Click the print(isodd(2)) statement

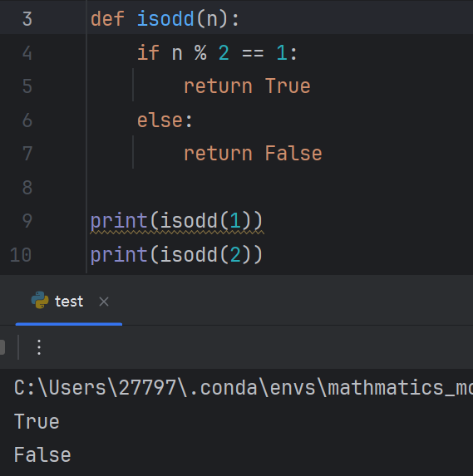176,255
